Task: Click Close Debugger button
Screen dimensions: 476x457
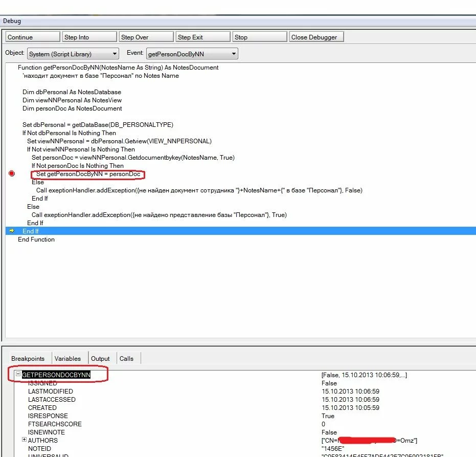Action: [x=316, y=37]
